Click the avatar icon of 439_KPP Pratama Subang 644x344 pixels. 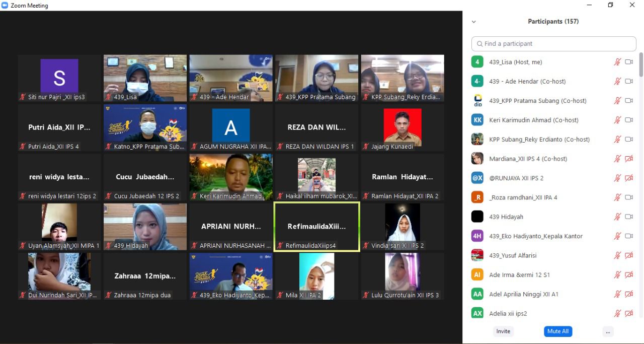coord(477,101)
